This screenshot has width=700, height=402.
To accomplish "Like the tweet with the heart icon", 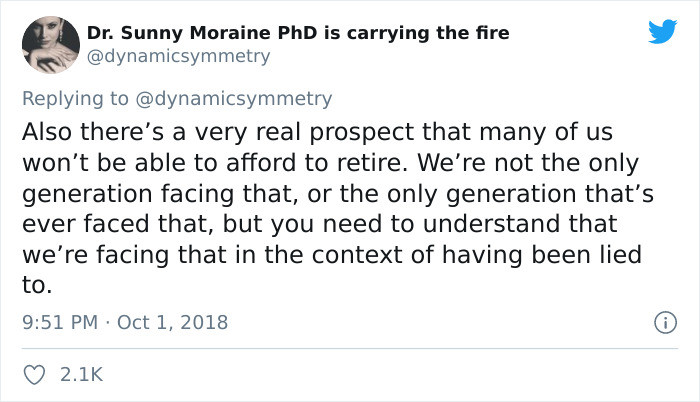I will coord(34,375).
